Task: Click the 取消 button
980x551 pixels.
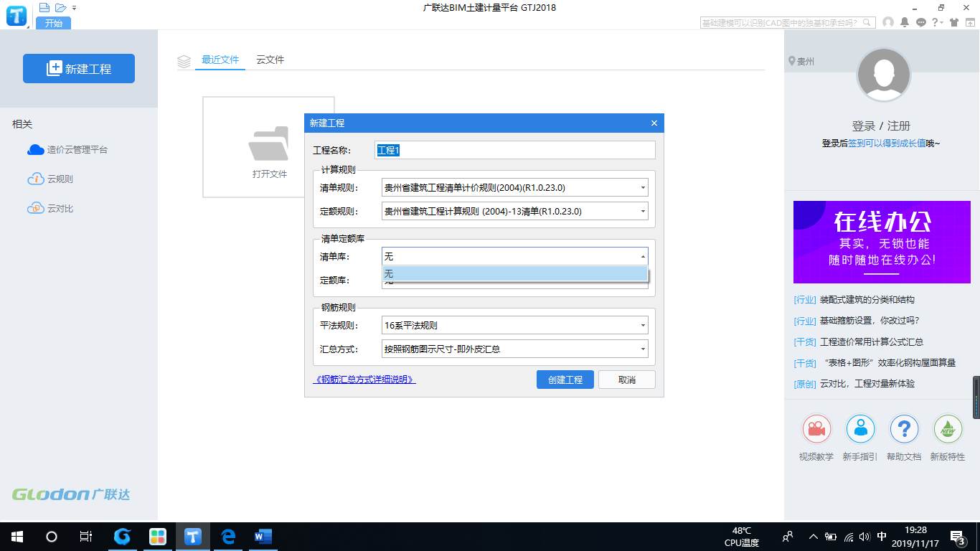Action: tap(627, 380)
